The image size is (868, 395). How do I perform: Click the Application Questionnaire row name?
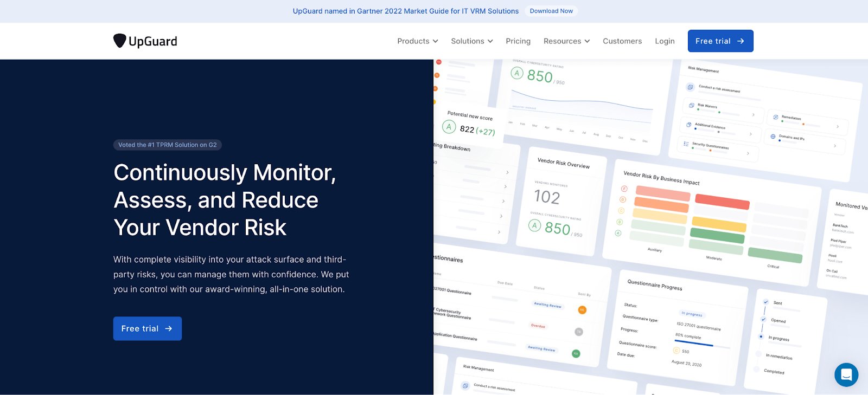[x=455, y=336]
